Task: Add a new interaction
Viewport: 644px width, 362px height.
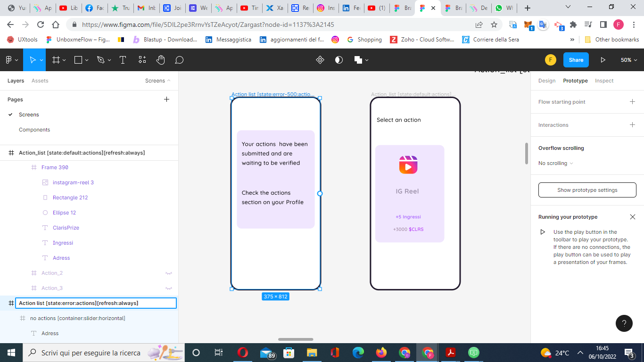Action: point(632,125)
